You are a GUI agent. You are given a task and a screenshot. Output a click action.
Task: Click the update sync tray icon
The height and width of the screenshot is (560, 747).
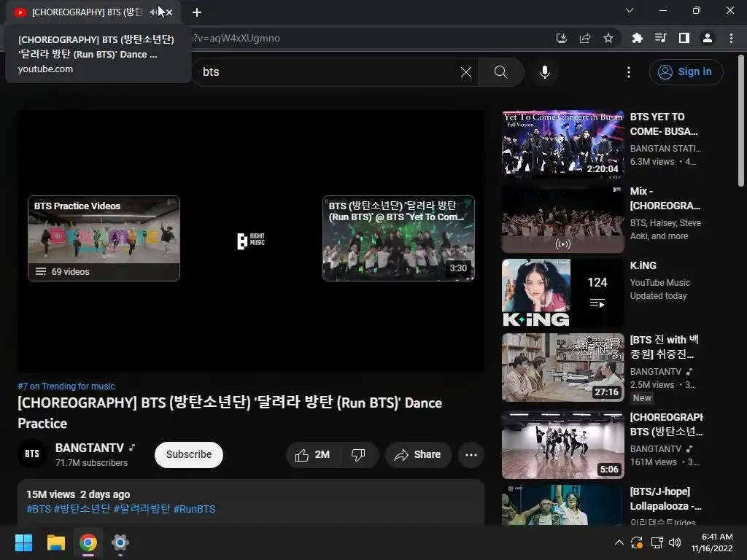click(x=637, y=542)
